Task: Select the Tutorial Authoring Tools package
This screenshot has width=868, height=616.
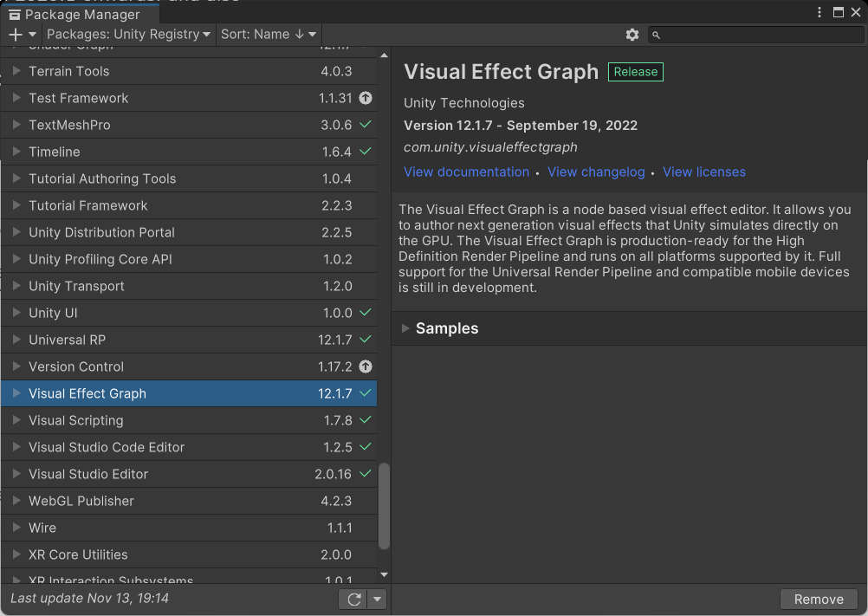Action: (x=189, y=178)
